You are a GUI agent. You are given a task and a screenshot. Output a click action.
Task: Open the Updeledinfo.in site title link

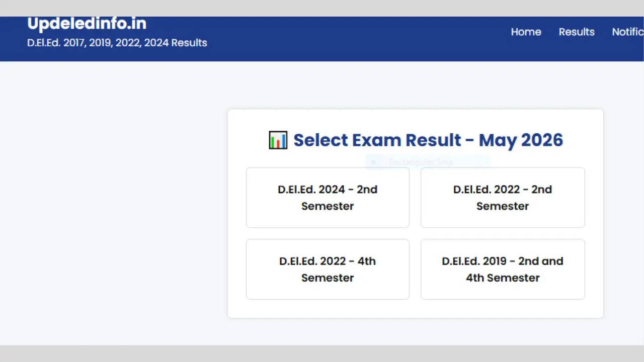pos(87,24)
